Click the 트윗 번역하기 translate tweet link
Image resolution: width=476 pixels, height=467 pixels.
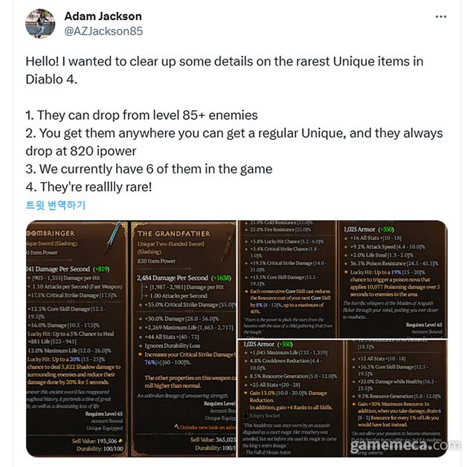pyautogui.click(x=56, y=205)
